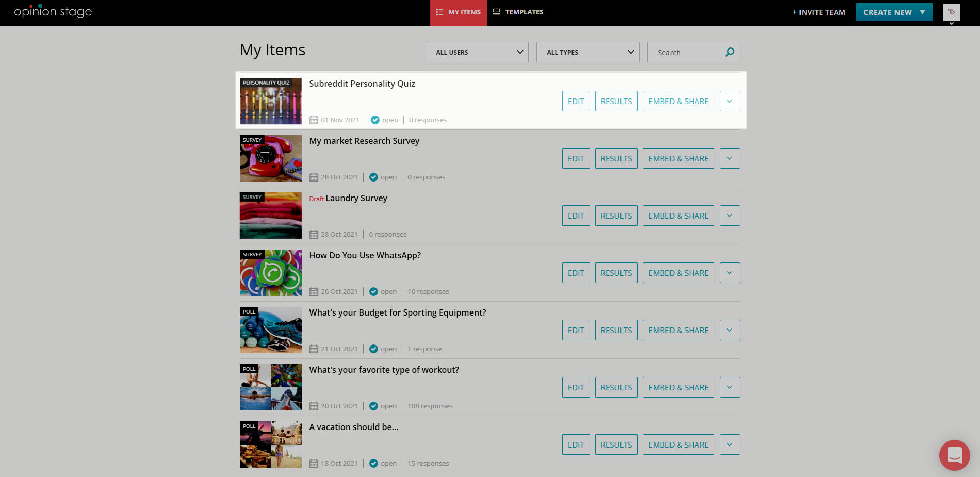Open the All Types filter dropdown
980x477 pixels.
point(587,52)
